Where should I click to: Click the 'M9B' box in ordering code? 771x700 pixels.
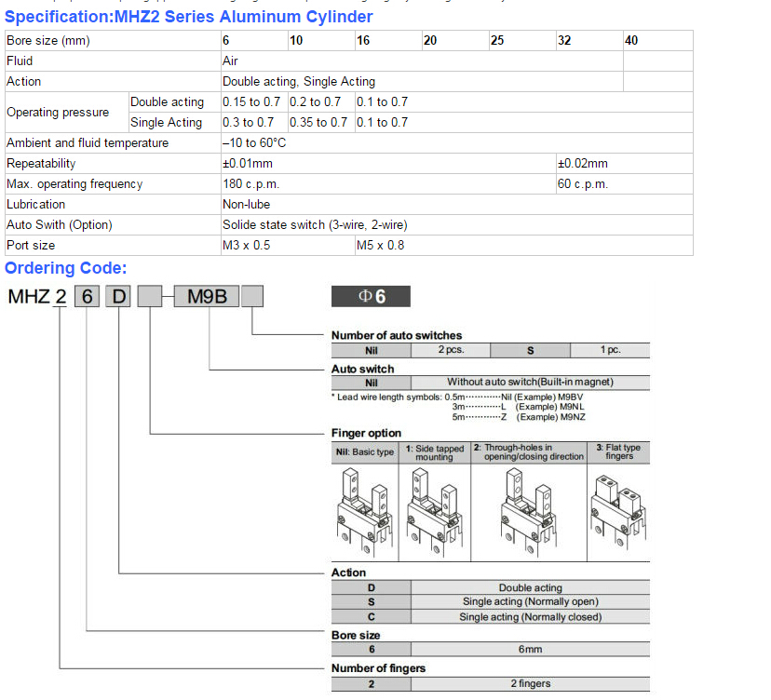(x=207, y=296)
